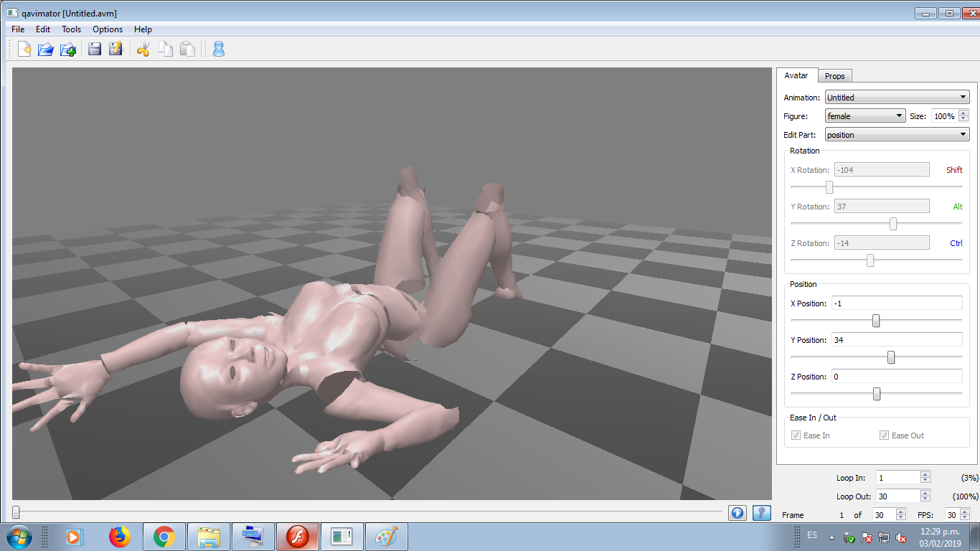Screen dimensions: 980x551
Task: Open the Figure dropdown set to female
Action: click(x=865, y=116)
